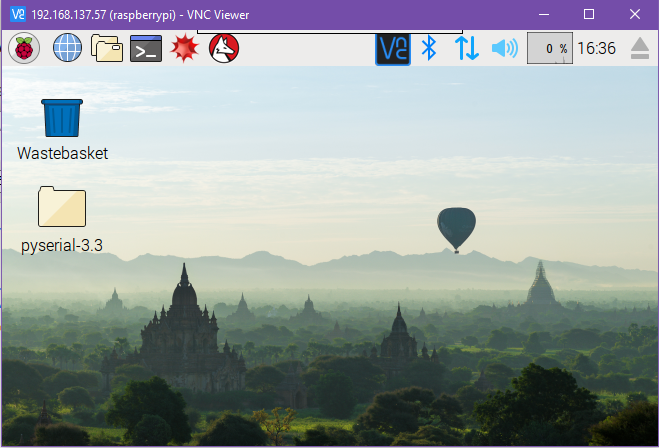Launch the Terminal from the panel
Viewport: 659px width, 448px height.
pos(146,48)
